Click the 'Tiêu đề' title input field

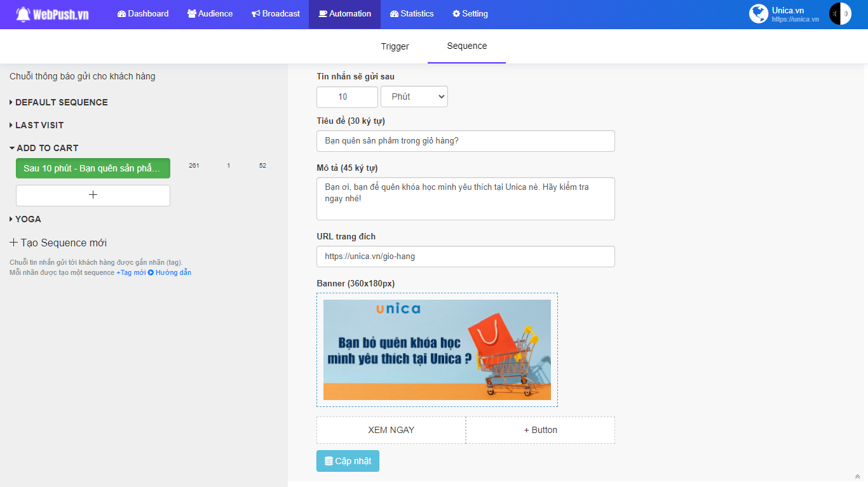[x=466, y=141]
